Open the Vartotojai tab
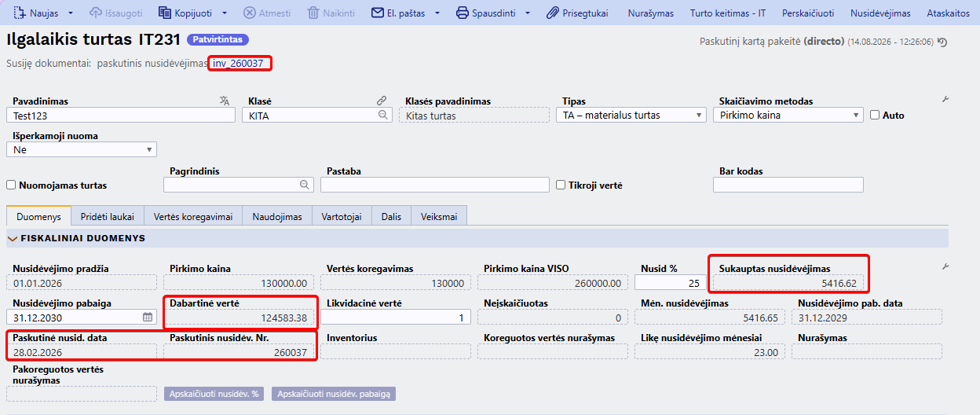The image size is (980, 415). coord(342,216)
